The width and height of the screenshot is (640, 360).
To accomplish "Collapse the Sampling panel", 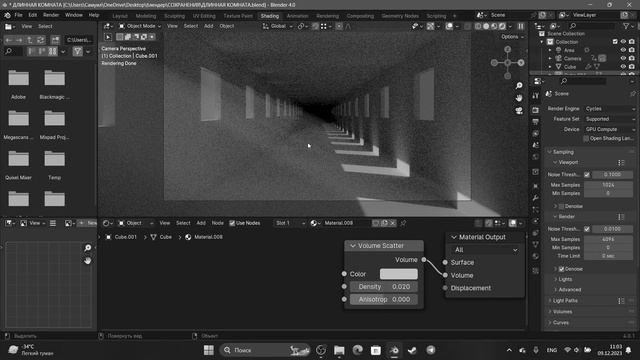I will 563,152.
